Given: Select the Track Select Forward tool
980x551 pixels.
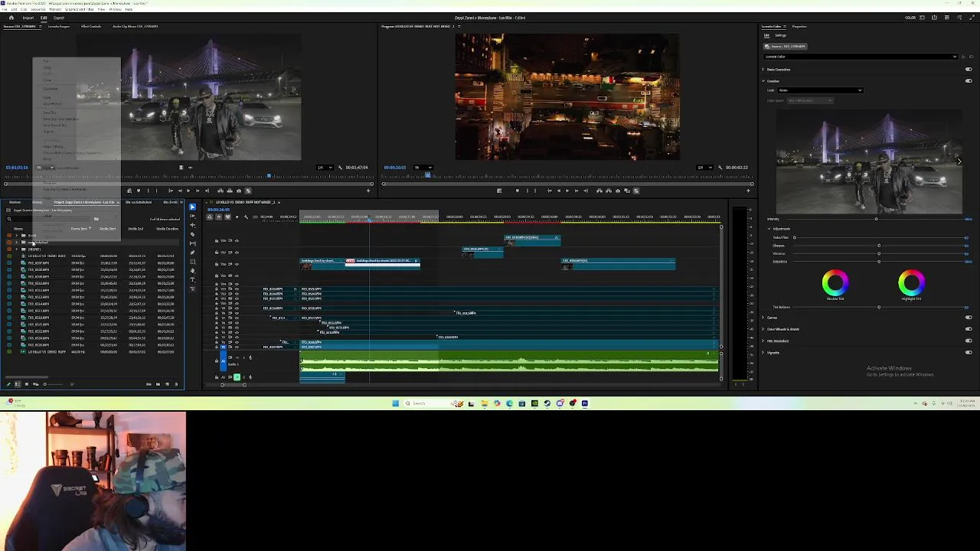Looking at the screenshot, I should pyautogui.click(x=192, y=216).
